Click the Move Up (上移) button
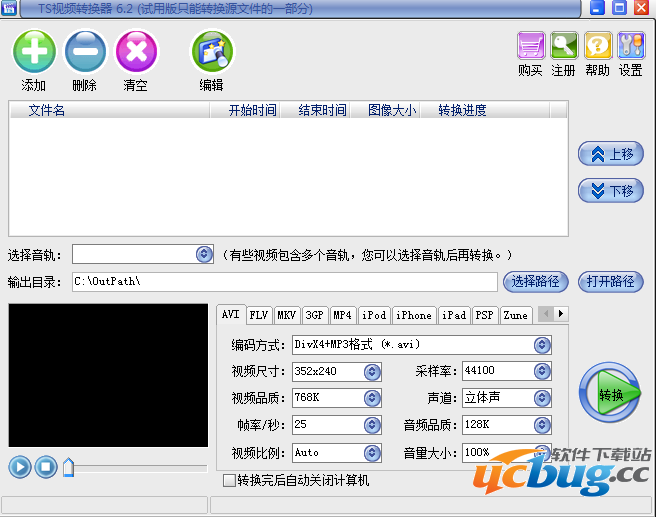Image resolution: width=657 pixels, height=517 pixels. tap(610, 154)
